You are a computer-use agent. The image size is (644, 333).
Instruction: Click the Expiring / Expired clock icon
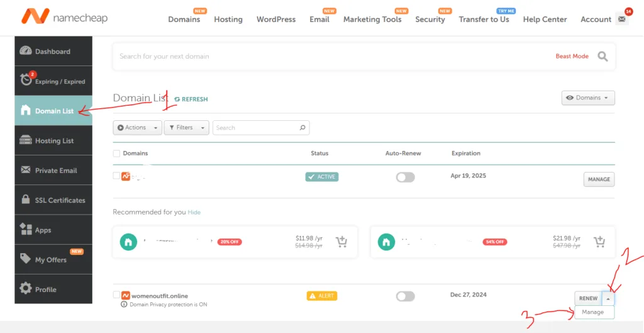click(26, 80)
